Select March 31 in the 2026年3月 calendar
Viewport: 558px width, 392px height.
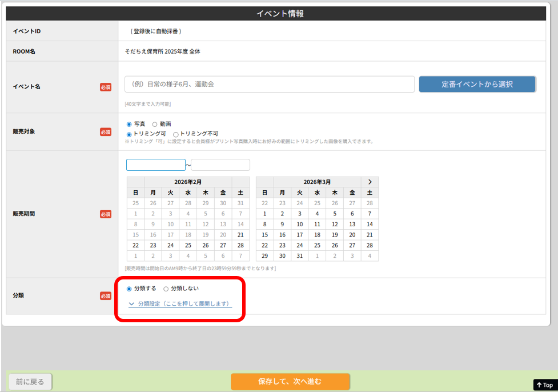300,255
